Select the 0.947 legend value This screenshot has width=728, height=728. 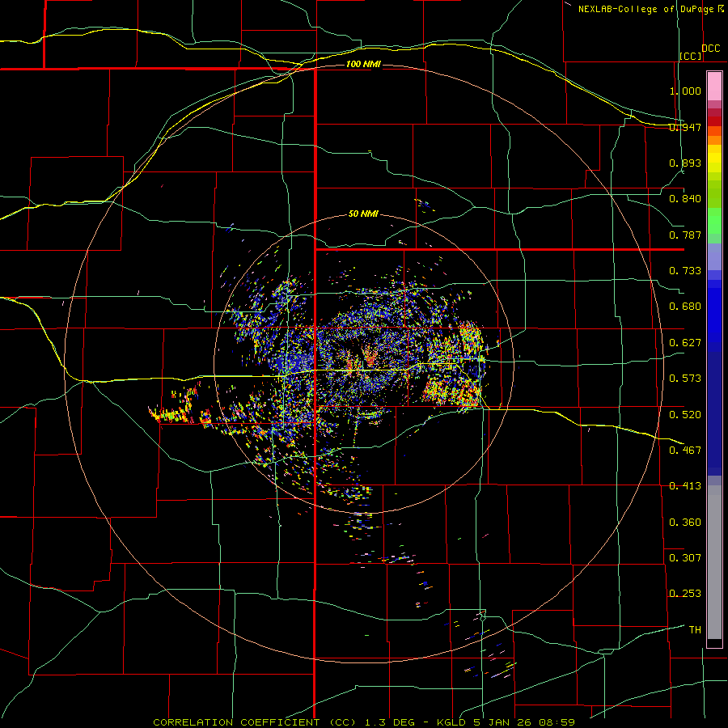pyautogui.click(x=685, y=127)
